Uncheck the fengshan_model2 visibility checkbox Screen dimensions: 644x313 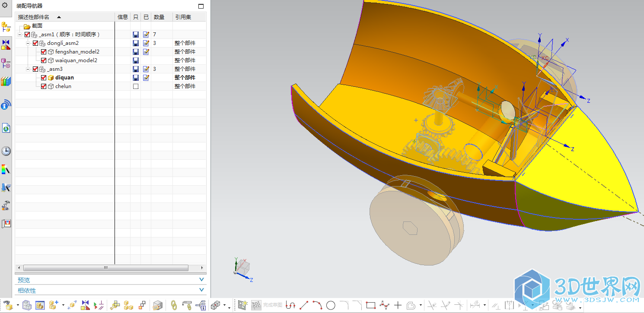[44, 52]
